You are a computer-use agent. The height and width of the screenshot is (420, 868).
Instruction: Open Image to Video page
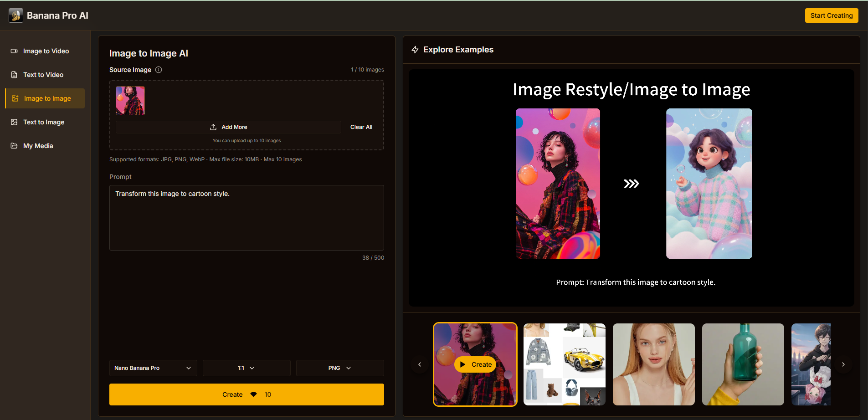click(45, 51)
